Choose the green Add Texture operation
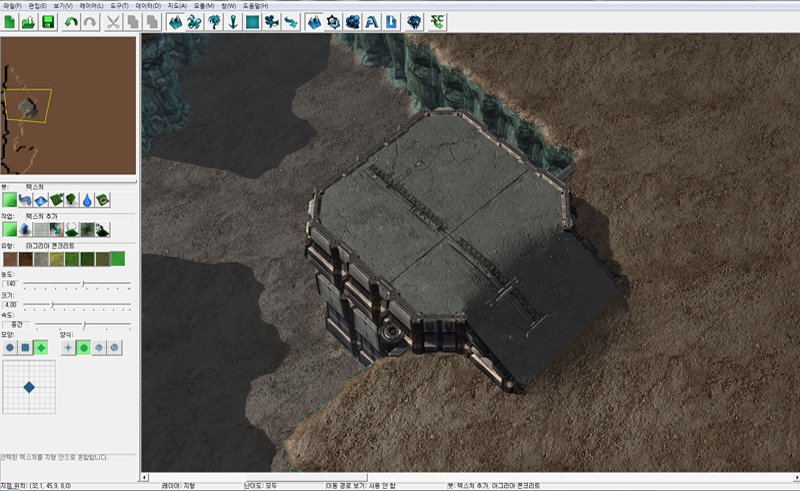800x491 pixels. (x=10, y=230)
